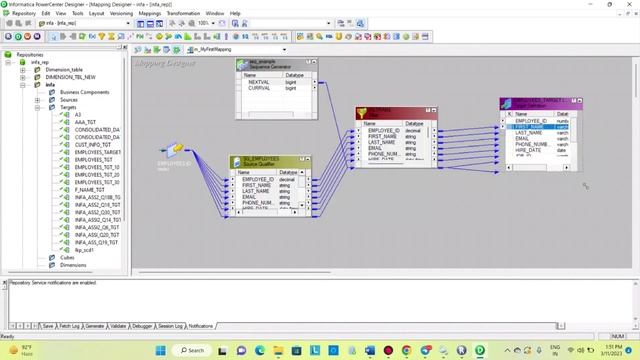Open the Layout menu
The image size is (640, 360).
(97, 13)
